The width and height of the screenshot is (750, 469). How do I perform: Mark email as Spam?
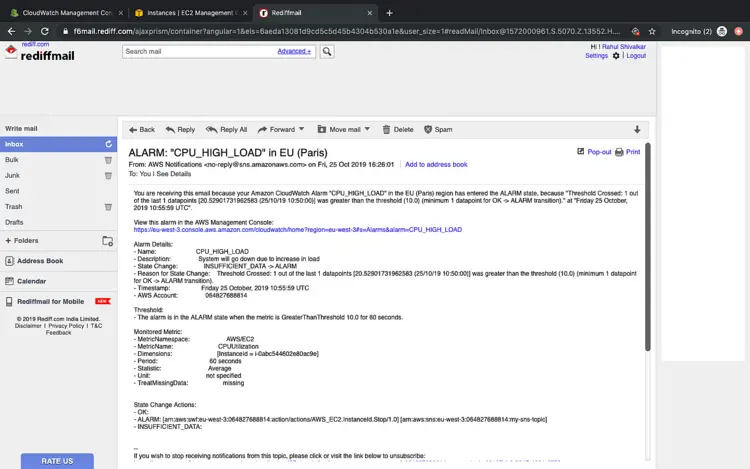tap(438, 130)
